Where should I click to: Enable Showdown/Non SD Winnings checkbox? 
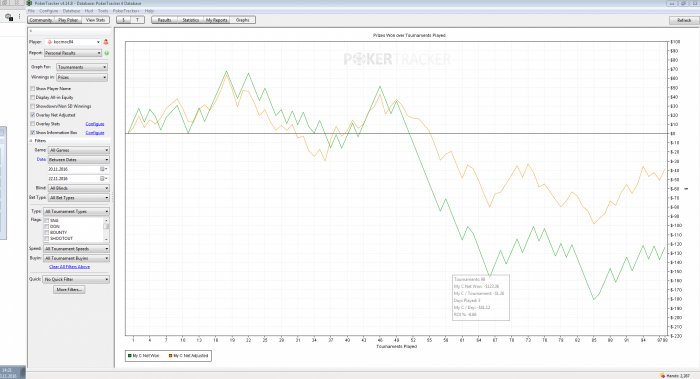(x=32, y=106)
